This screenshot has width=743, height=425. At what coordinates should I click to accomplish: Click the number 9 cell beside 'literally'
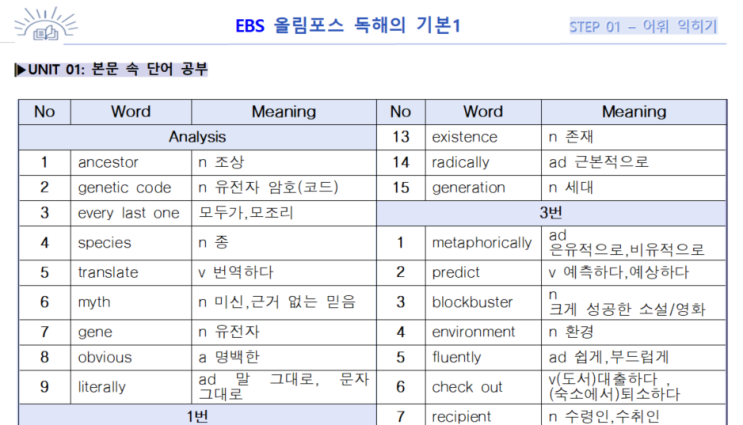coord(45,387)
